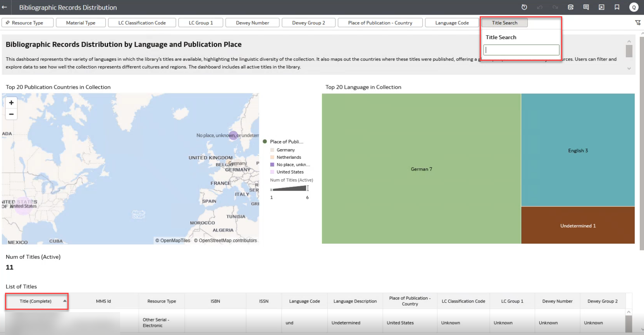Viewport: 644px width, 335px height.
Task: Open the LC Group 1 filter
Action: 201,23
